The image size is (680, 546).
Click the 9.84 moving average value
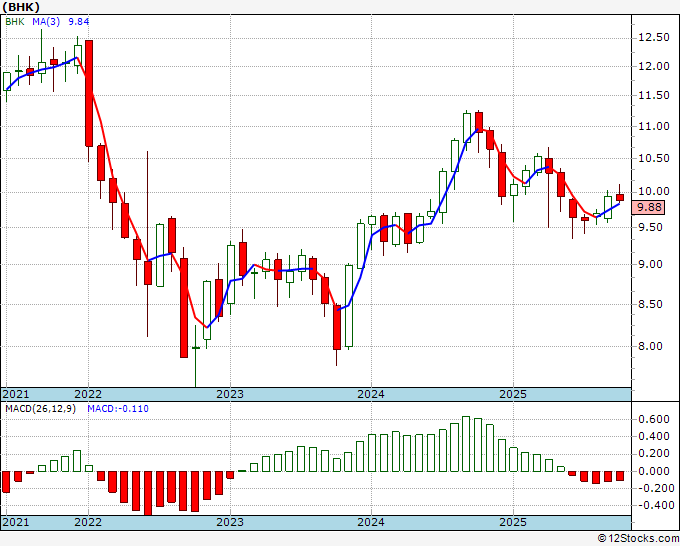click(x=78, y=22)
